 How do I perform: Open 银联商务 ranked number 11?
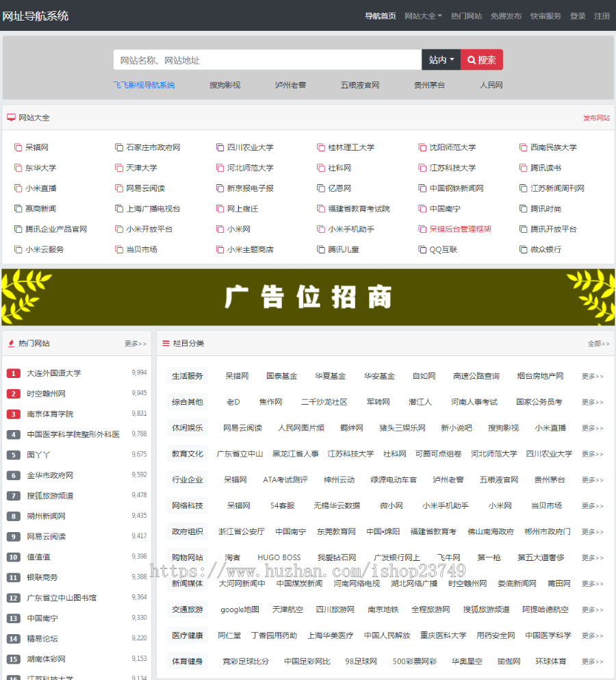(x=42, y=577)
